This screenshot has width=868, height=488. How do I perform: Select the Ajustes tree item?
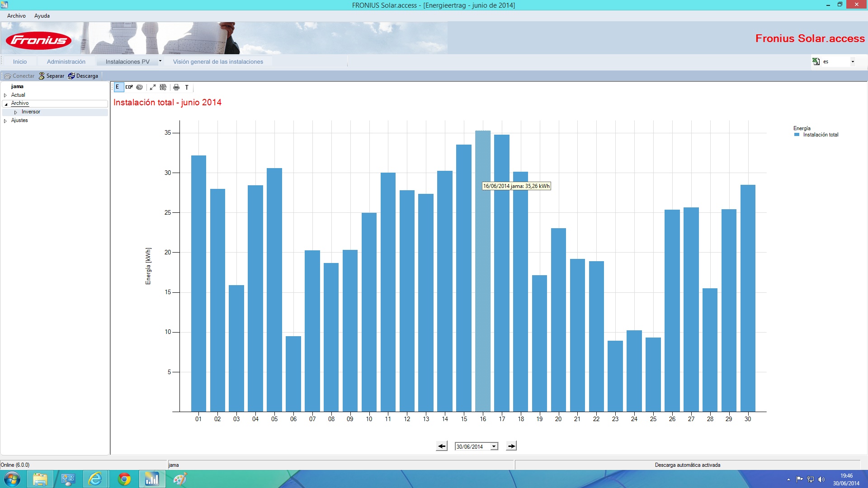pos(19,120)
